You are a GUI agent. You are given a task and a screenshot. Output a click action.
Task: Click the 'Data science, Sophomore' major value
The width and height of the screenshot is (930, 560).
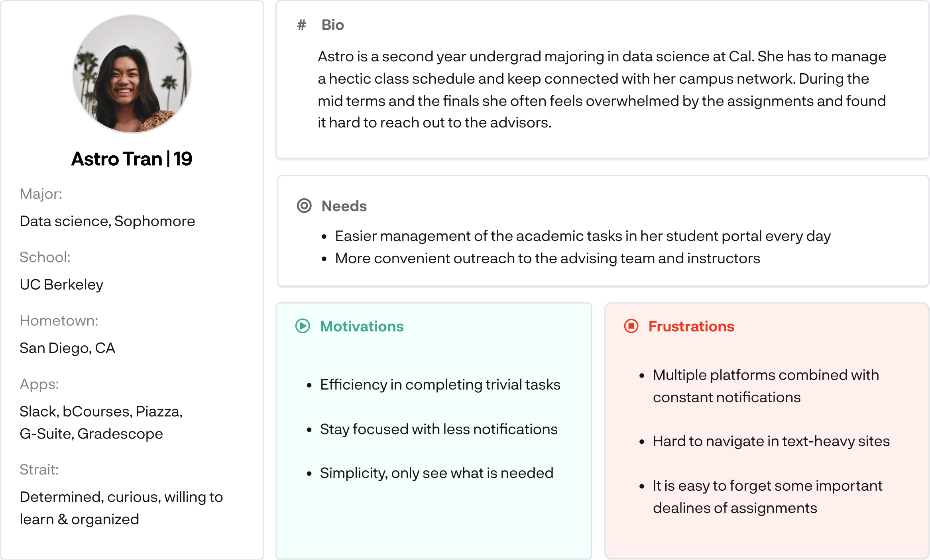pyautogui.click(x=107, y=221)
